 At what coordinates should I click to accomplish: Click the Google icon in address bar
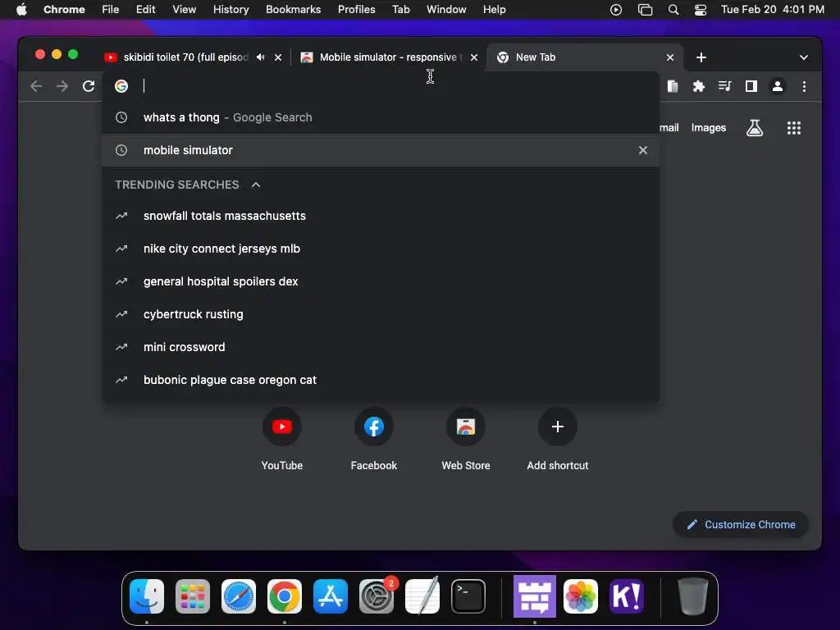121,86
